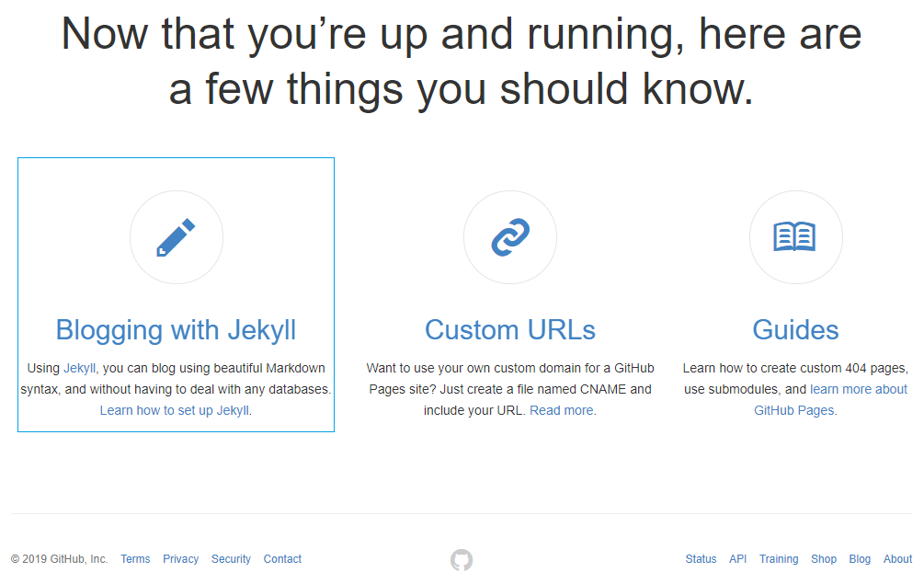Click the GitHub Octocat logo in the footer
The width and height of the screenshot is (924, 584).
(x=462, y=559)
